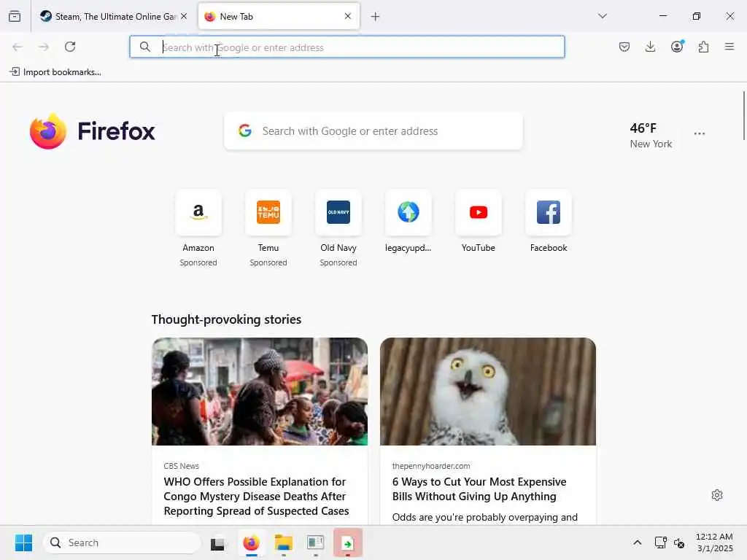This screenshot has width=747, height=560.
Task: Go forward one page
Action: point(44,47)
